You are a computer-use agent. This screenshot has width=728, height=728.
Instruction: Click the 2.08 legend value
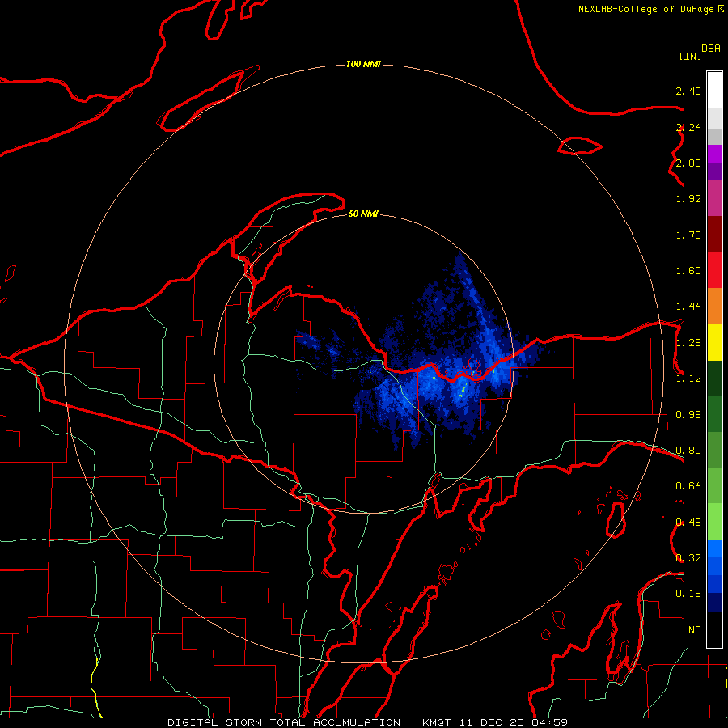[x=688, y=163]
